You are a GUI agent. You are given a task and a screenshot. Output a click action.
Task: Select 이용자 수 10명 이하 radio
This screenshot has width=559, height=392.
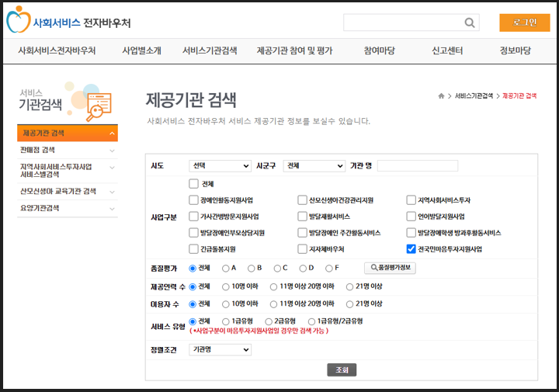click(226, 304)
